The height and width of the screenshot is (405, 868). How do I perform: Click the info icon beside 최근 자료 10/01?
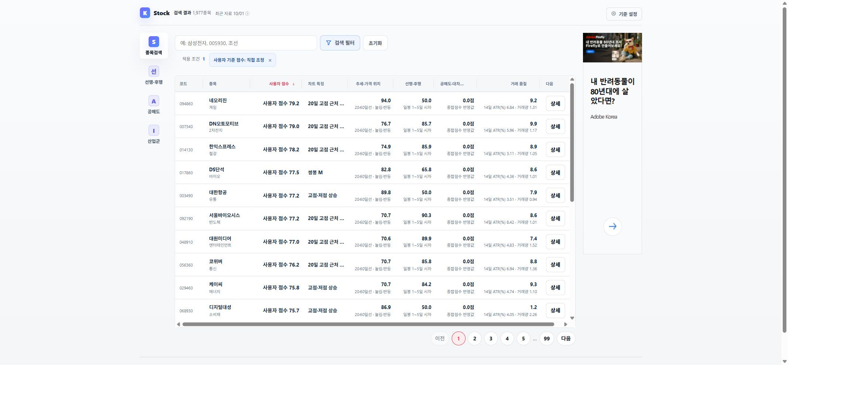pos(247,14)
